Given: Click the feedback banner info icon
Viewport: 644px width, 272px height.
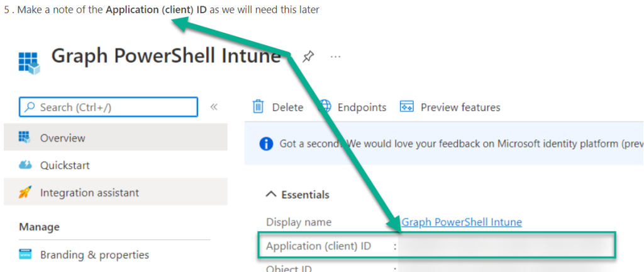Looking at the screenshot, I should coord(266,144).
